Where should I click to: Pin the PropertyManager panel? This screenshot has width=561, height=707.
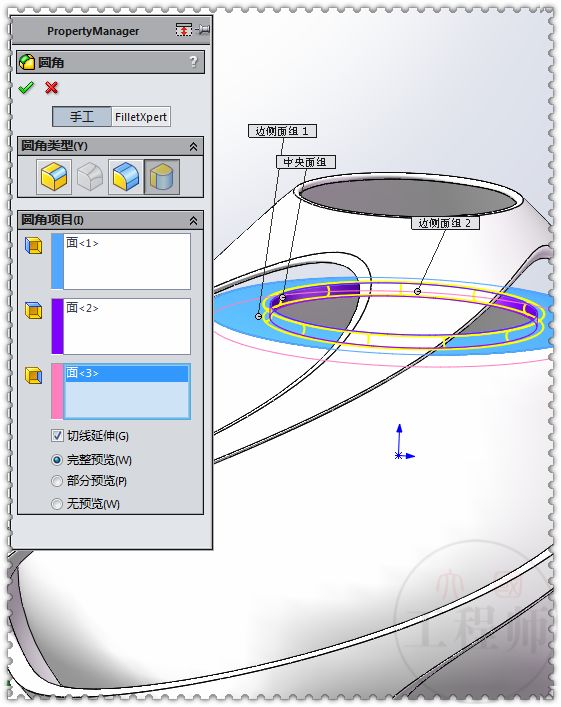(202, 30)
